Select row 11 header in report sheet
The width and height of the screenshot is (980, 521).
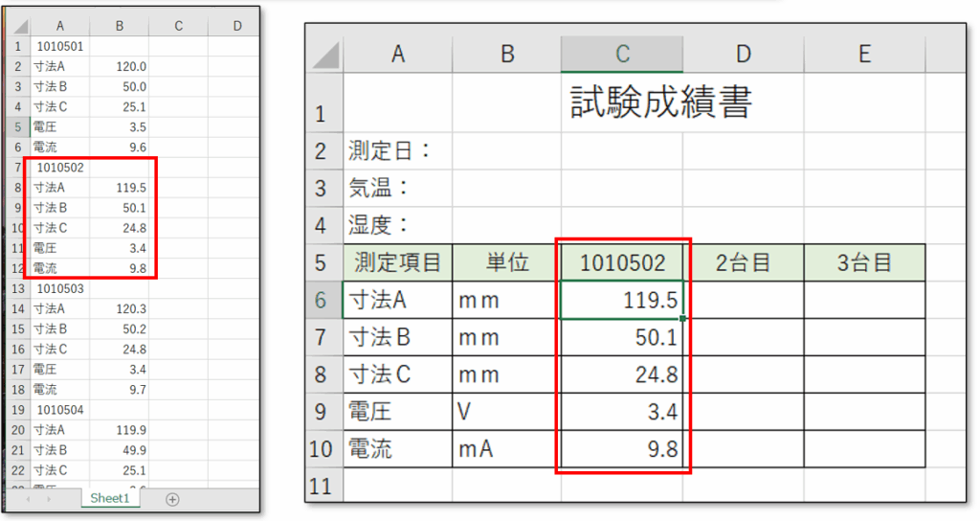[323, 487]
